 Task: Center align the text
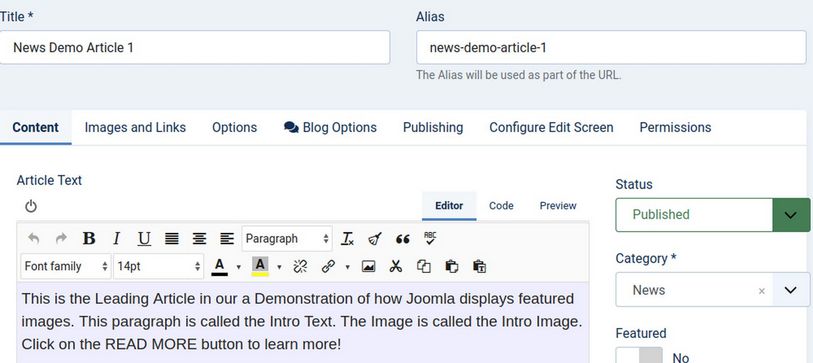click(199, 239)
